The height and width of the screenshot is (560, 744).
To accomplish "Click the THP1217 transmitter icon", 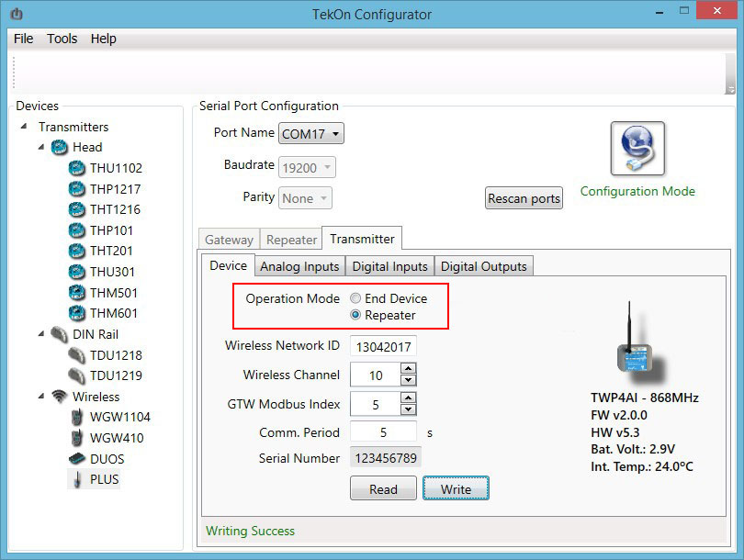I will (76, 189).
